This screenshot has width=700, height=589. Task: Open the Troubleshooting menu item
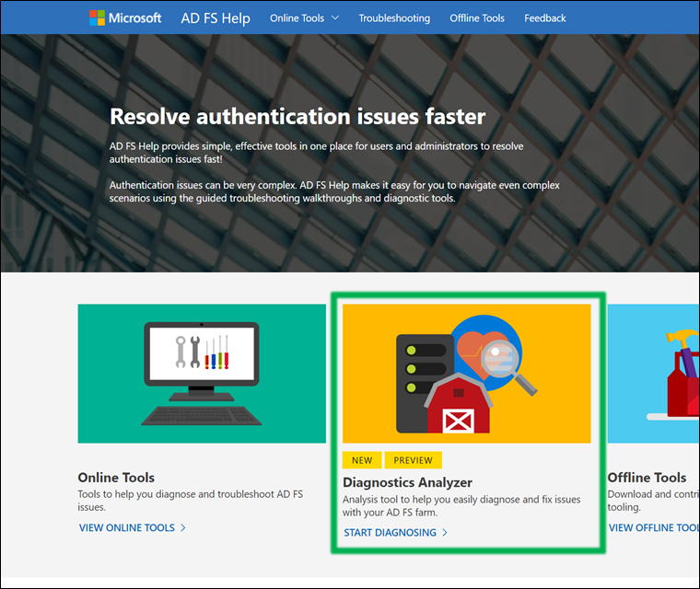[394, 18]
